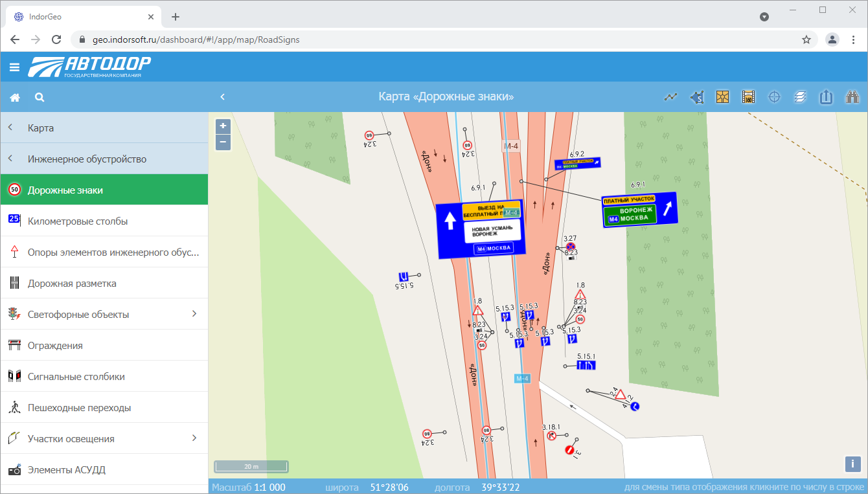
Task: Open the orange road scheme tool
Action: click(x=722, y=97)
